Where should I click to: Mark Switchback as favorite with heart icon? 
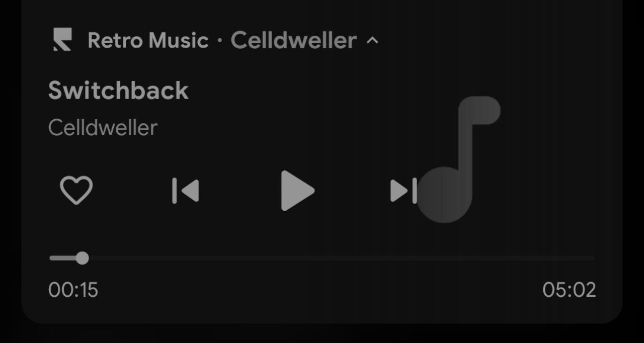click(76, 191)
